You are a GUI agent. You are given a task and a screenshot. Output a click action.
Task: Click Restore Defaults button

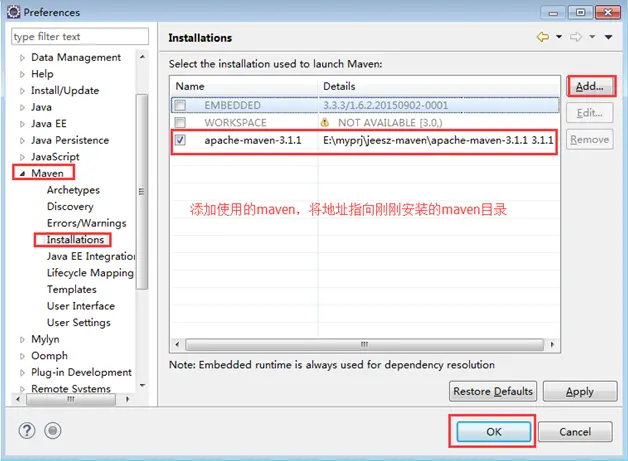pyautogui.click(x=493, y=391)
